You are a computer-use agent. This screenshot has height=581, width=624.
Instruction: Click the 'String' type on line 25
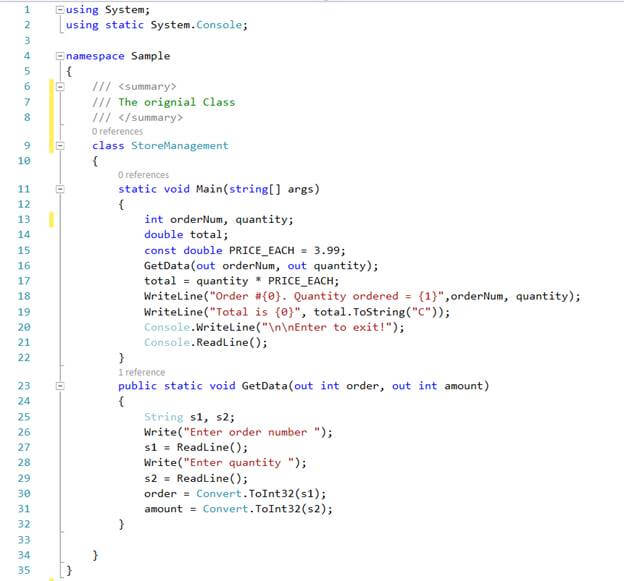[x=164, y=417]
